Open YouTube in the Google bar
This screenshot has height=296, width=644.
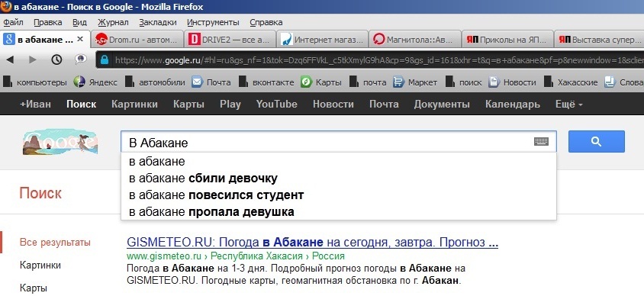tap(276, 105)
